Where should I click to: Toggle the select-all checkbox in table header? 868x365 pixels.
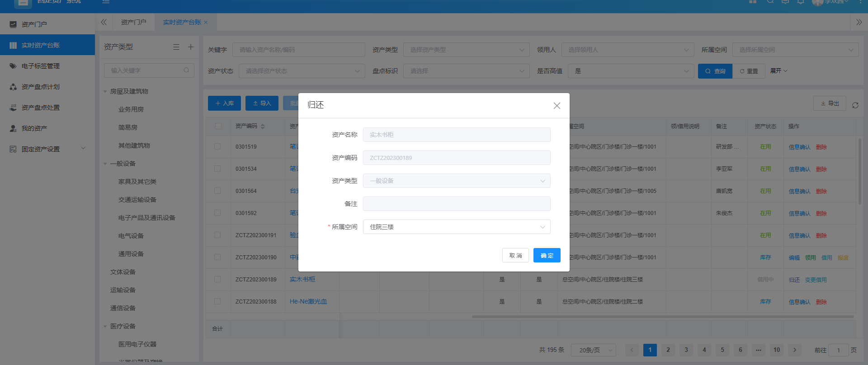(x=218, y=126)
